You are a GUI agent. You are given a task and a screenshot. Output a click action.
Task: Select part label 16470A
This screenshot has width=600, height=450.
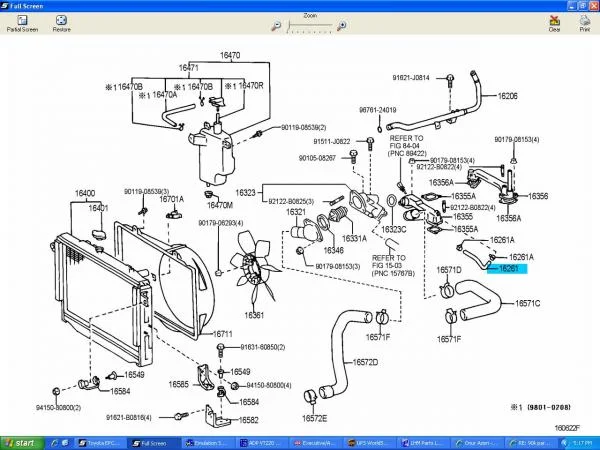tap(165, 95)
